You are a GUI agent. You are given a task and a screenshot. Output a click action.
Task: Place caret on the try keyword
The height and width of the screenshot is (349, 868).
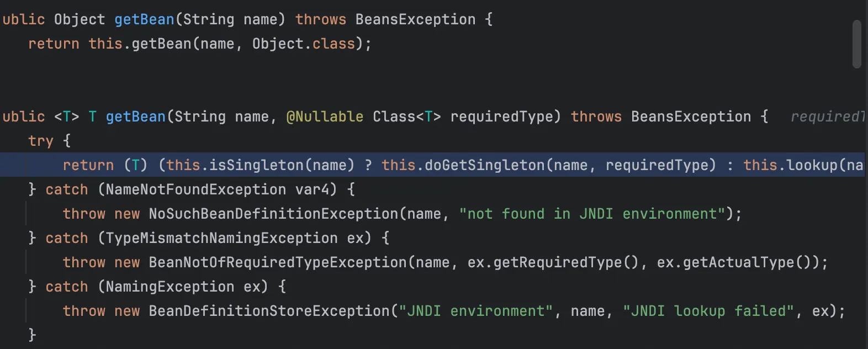41,141
